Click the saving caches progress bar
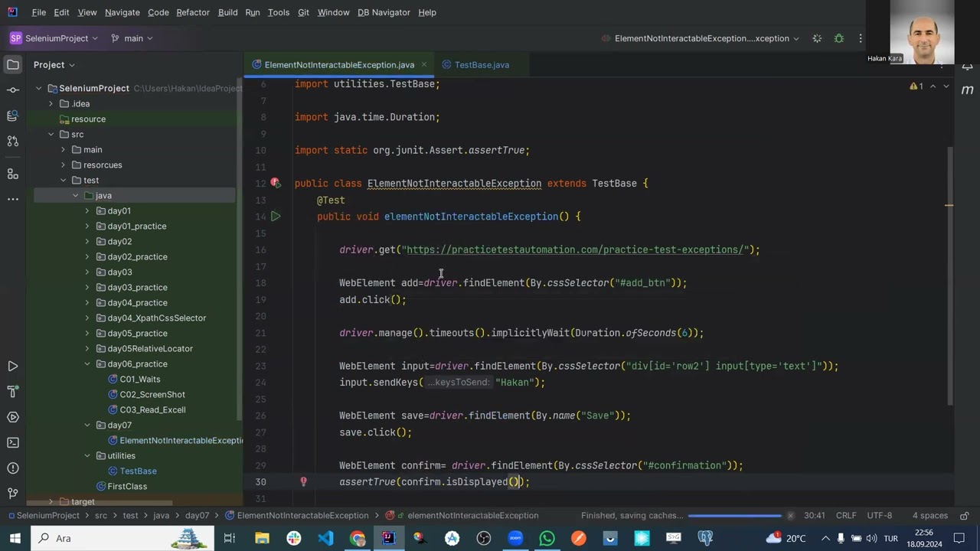This screenshot has width=980, height=551. click(735, 515)
